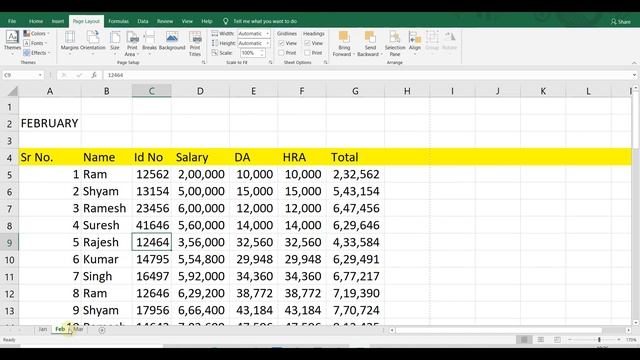Click cell FEBRUARY in row 2

pyautogui.click(x=50, y=123)
